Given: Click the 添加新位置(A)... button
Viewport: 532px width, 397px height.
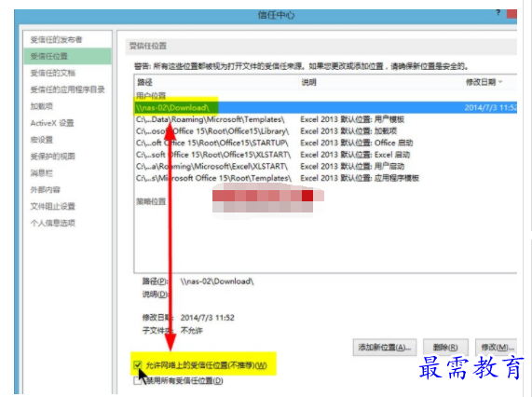Looking at the screenshot, I should (385, 347).
